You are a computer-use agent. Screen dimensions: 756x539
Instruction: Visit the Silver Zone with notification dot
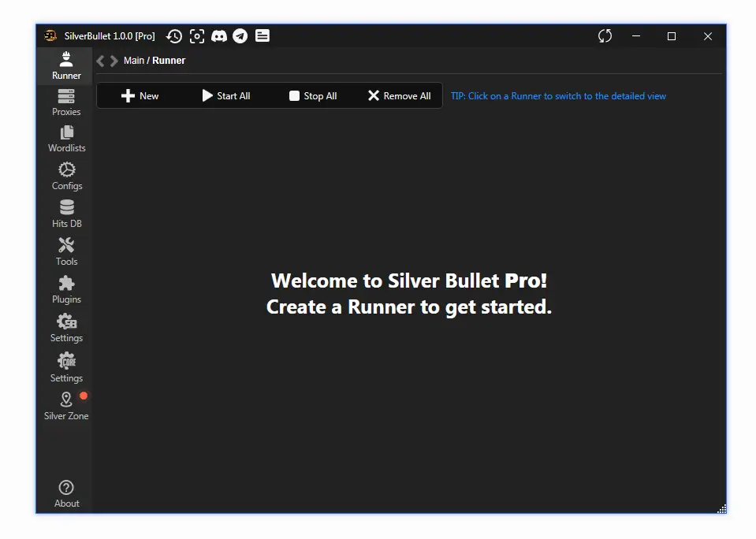(66, 404)
